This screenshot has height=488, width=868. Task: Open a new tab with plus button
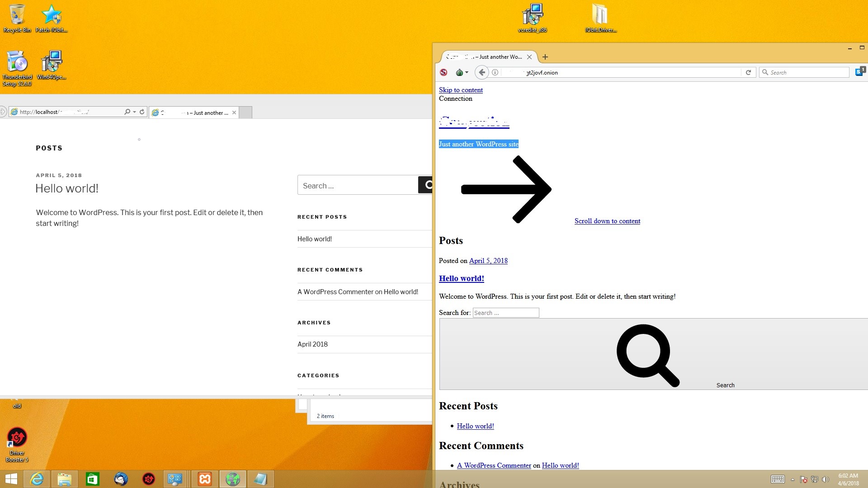[545, 57]
